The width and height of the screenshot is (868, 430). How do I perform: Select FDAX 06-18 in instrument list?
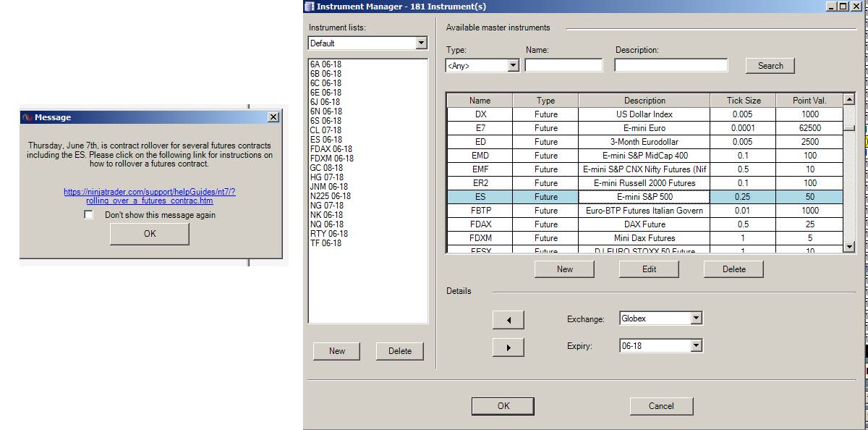coord(331,149)
